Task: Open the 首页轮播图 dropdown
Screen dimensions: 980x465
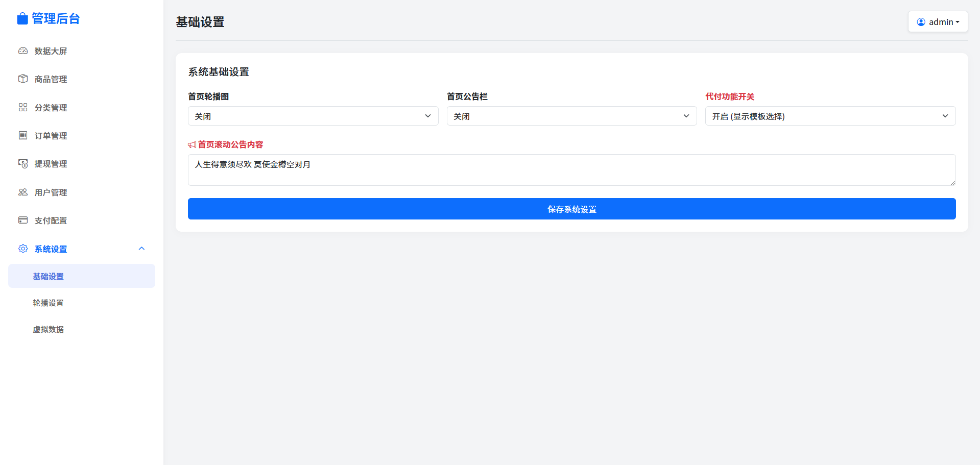Action: pos(313,116)
